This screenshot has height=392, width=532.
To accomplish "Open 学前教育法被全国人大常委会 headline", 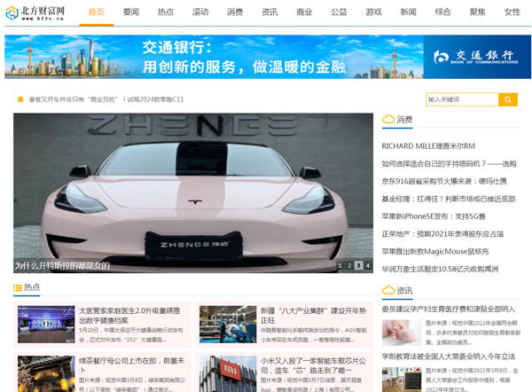I will tap(449, 357).
